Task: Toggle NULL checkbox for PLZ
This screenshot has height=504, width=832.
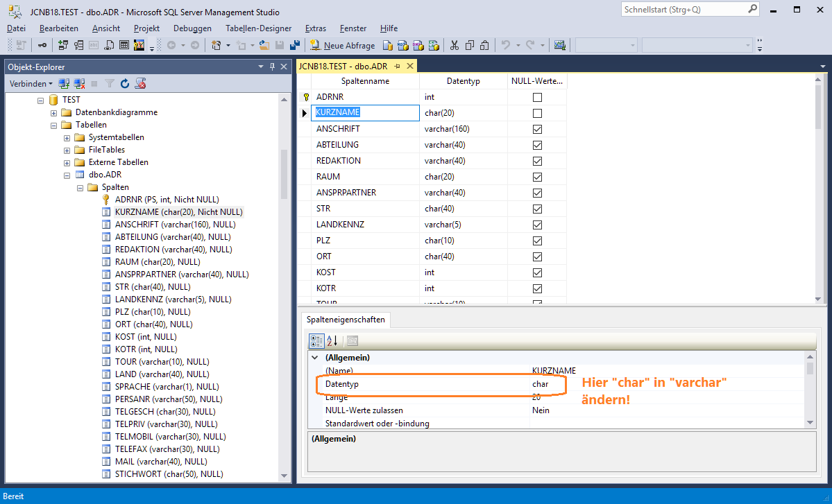Action: (537, 240)
